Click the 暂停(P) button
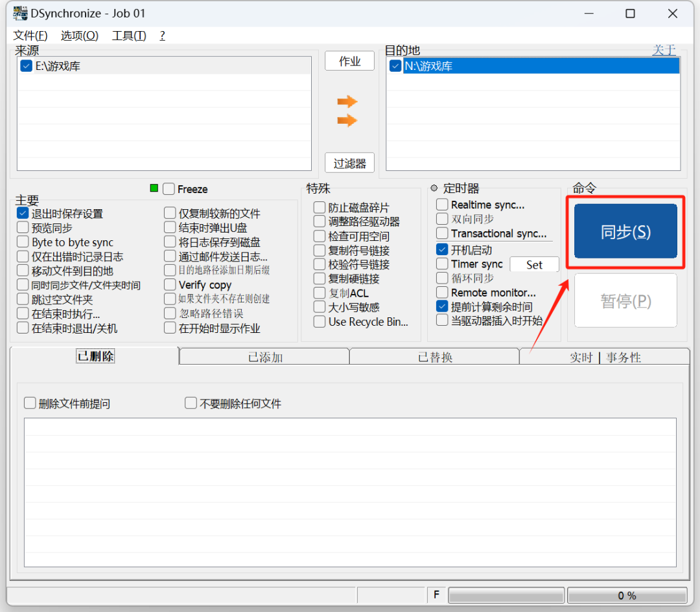This screenshot has height=612, width=700. point(625,301)
